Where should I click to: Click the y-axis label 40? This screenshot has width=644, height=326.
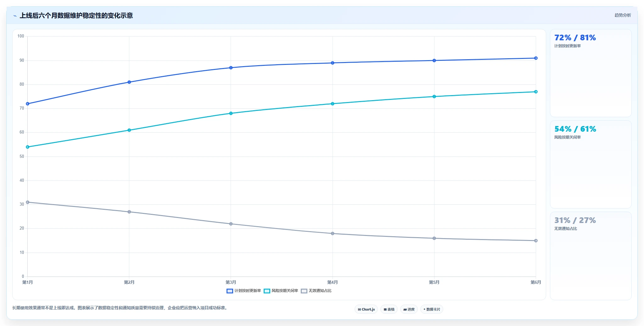[22, 180]
